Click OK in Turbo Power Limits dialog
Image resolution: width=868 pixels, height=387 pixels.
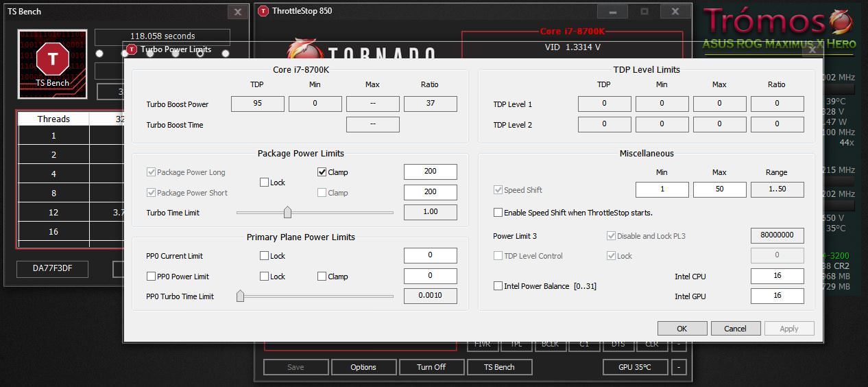click(682, 329)
